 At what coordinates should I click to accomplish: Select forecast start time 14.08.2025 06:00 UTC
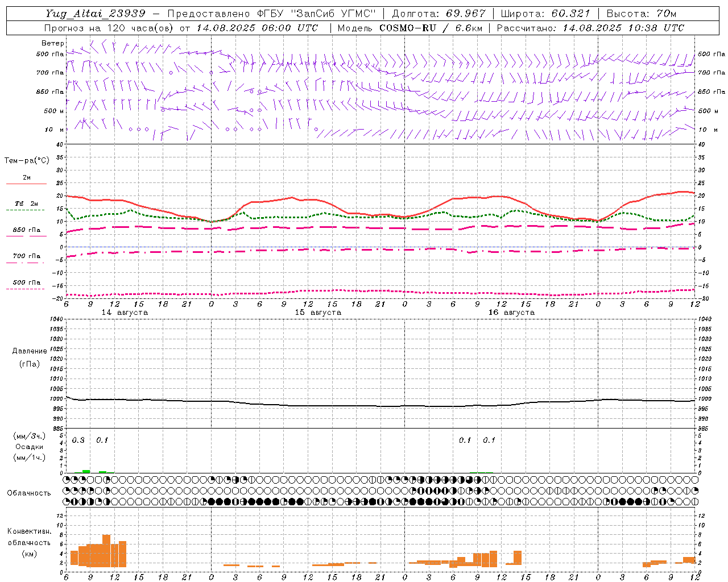click(257, 28)
